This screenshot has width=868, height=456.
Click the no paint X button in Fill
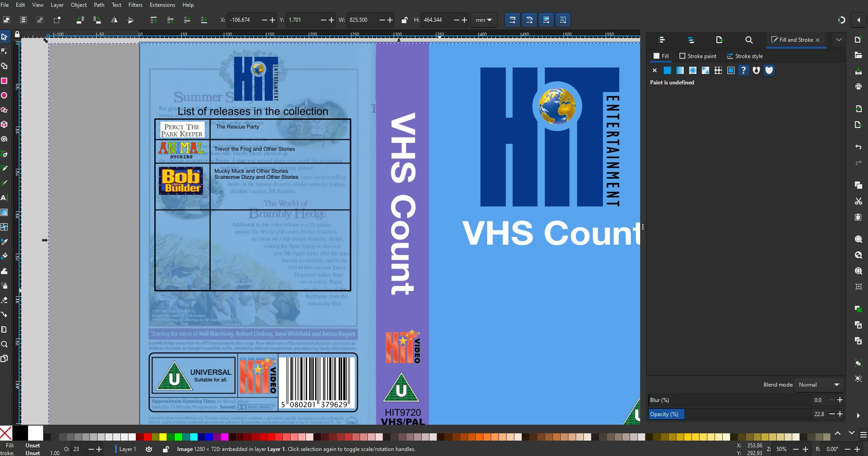[x=655, y=70]
